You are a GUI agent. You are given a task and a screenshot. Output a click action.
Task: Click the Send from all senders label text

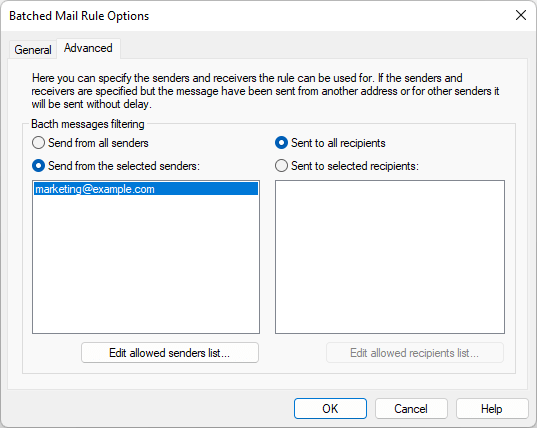(98, 143)
